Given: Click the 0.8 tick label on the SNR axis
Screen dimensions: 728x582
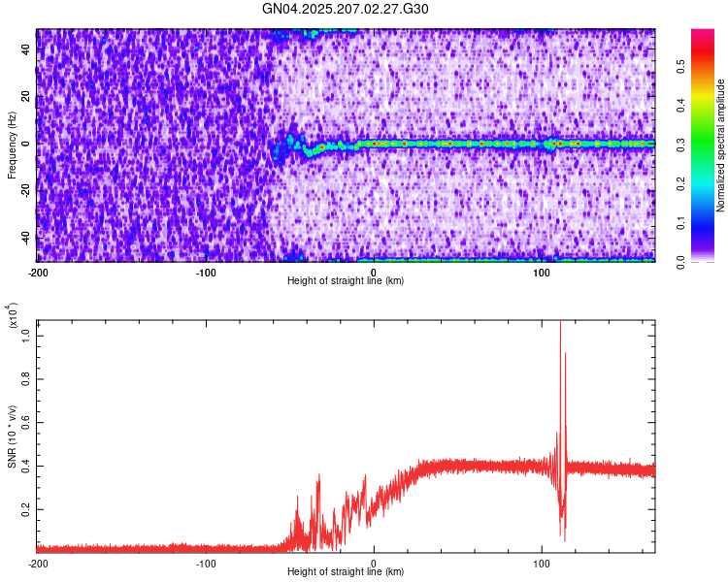Looking at the screenshot, I should [x=25, y=379].
